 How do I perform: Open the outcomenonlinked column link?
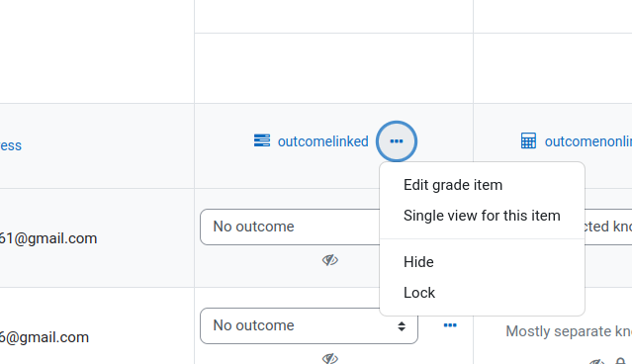click(588, 141)
